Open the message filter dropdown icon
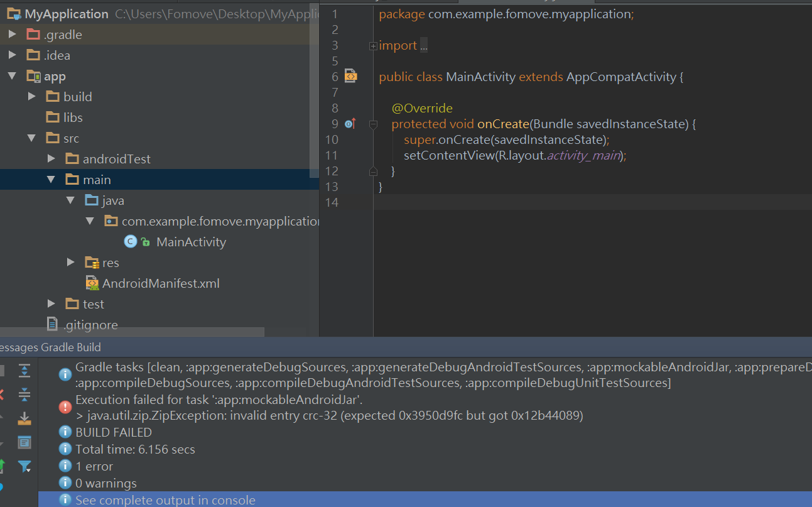The image size is (812, 507). (x=24, y=466)
